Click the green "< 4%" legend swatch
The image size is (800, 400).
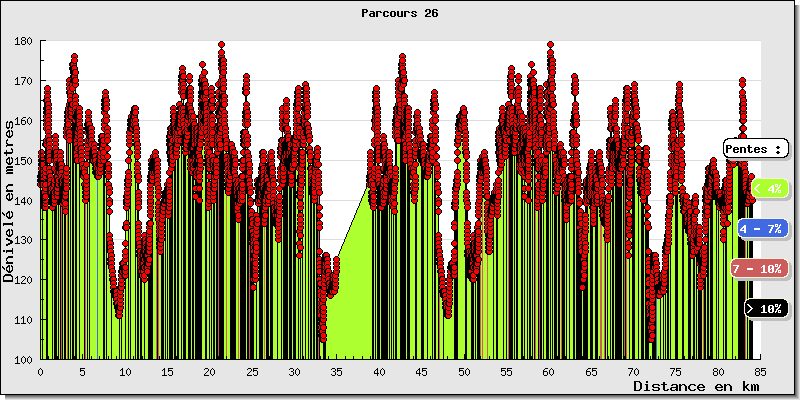767,188
